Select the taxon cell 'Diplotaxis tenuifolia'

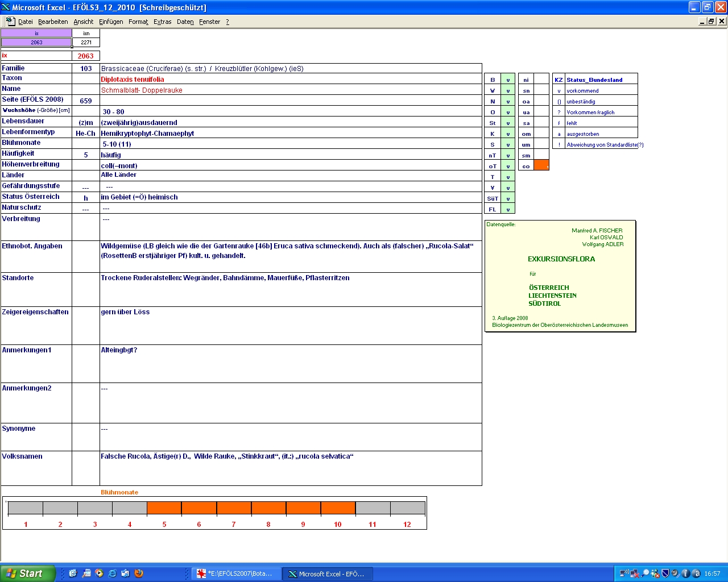click(x=291, y=79)
